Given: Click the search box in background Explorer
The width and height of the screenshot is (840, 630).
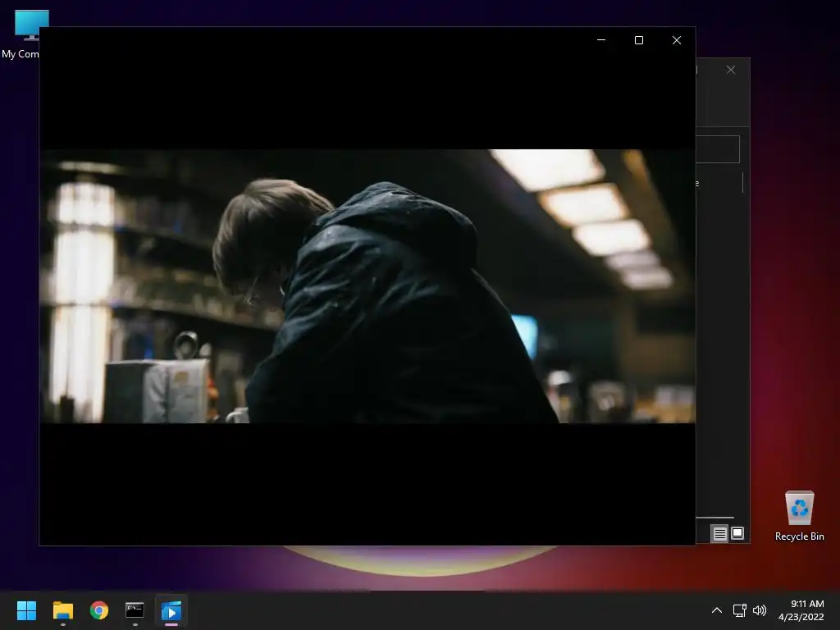Looking at the screenshot, I should pyautogui.click(x=718, y=149).
